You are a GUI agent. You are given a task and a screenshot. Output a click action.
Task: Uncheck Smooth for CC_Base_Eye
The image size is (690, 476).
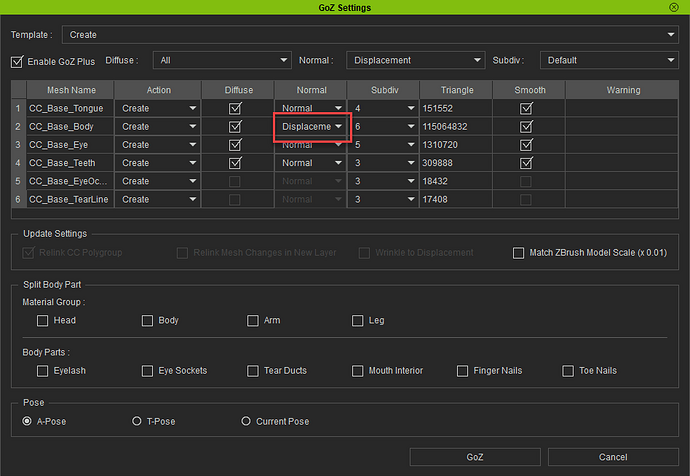(x=526, y=145)
